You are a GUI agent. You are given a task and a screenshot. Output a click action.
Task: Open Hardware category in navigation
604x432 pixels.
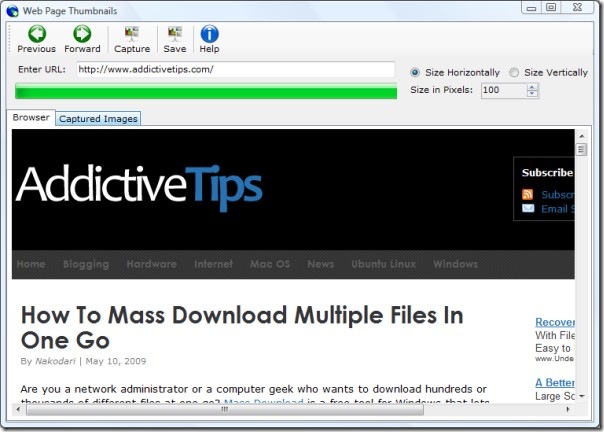[x=151, y=264]
